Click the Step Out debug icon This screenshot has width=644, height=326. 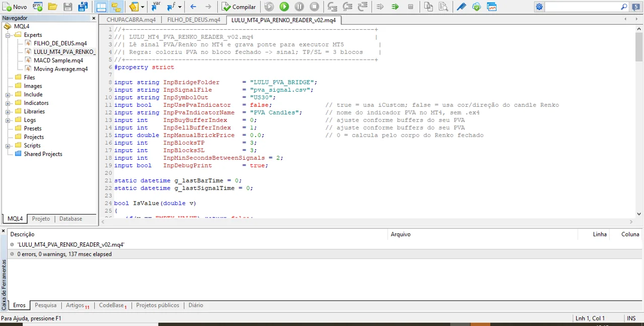click(x=362, y=7)
